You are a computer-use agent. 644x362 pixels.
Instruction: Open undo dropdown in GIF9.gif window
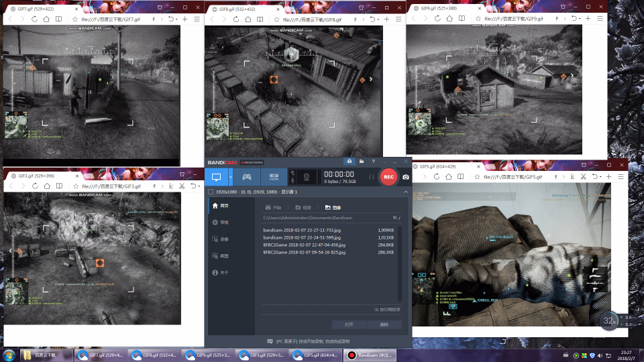pos(575,19)
